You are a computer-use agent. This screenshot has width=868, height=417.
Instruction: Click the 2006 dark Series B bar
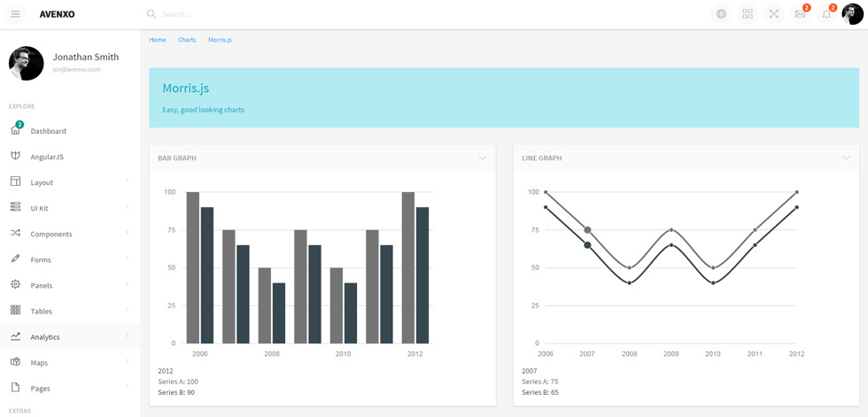tap(207, 275)
